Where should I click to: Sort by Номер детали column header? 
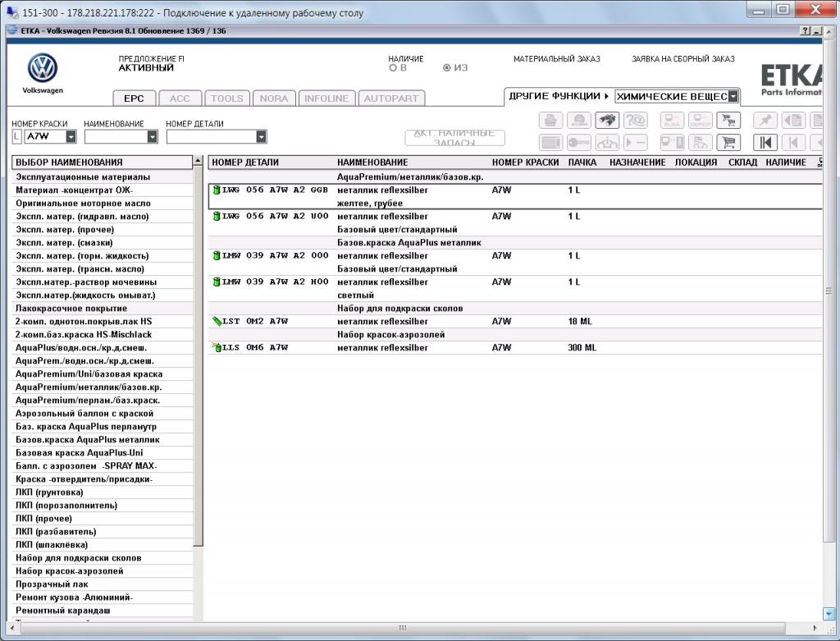(245, 163)
